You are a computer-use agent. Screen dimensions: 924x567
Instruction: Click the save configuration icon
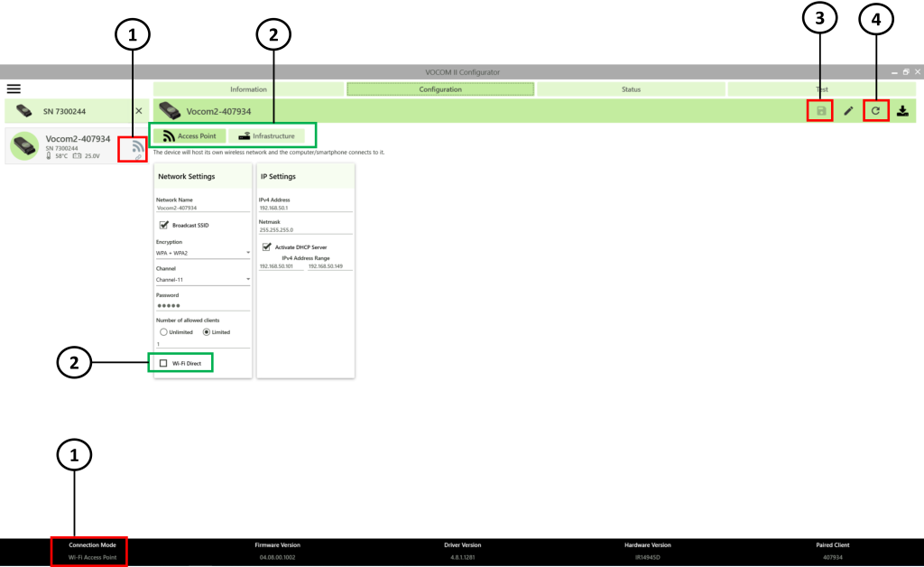821,111
